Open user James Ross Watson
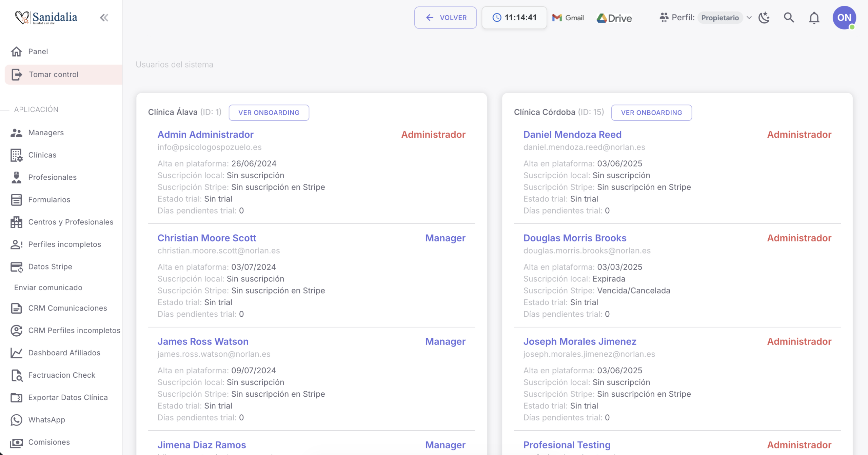Viewport: 868px width, 455px height. pyautogui.click(x=203, y=341)
